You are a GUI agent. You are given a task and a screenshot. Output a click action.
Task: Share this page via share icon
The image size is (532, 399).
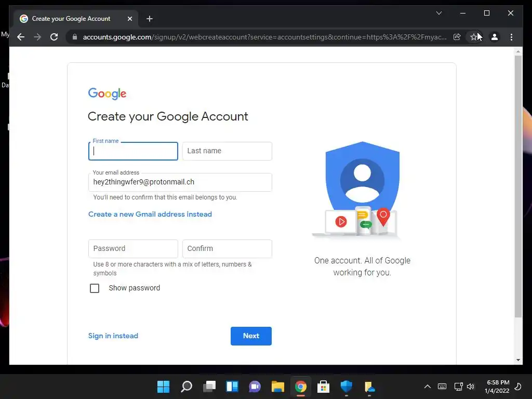pos(457,37)
